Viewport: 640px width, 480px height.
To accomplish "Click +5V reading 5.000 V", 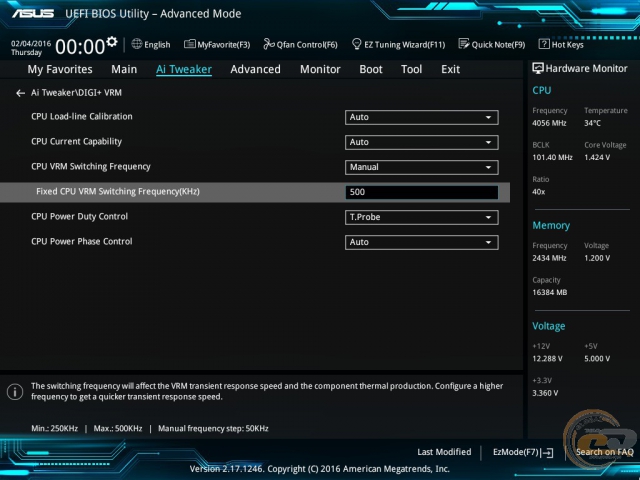I will 597,359.
